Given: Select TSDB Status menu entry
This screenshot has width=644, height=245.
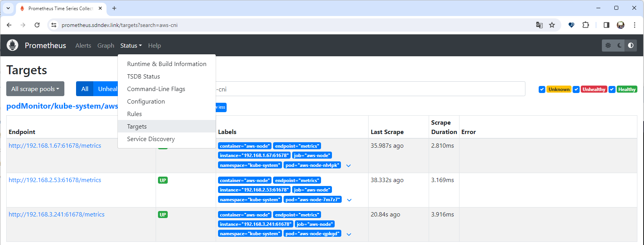Looking at the screenshot, I should point(167,76).
